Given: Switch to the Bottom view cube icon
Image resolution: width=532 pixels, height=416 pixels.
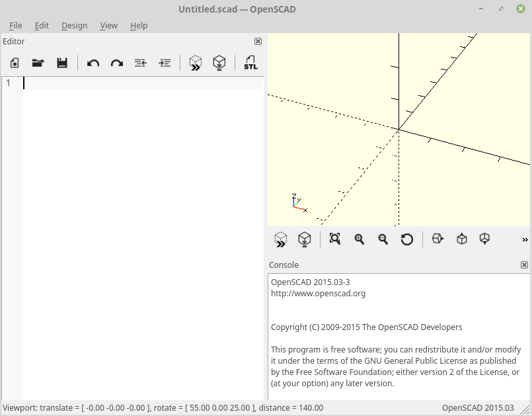Looking at the screenshot, I should 484,239.
